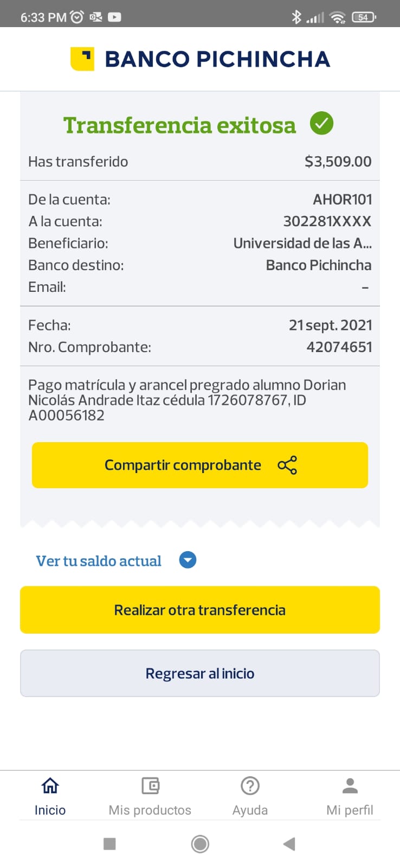Tap the green success checkmark icon
400x868 pixels.
(x=321, y=123)
